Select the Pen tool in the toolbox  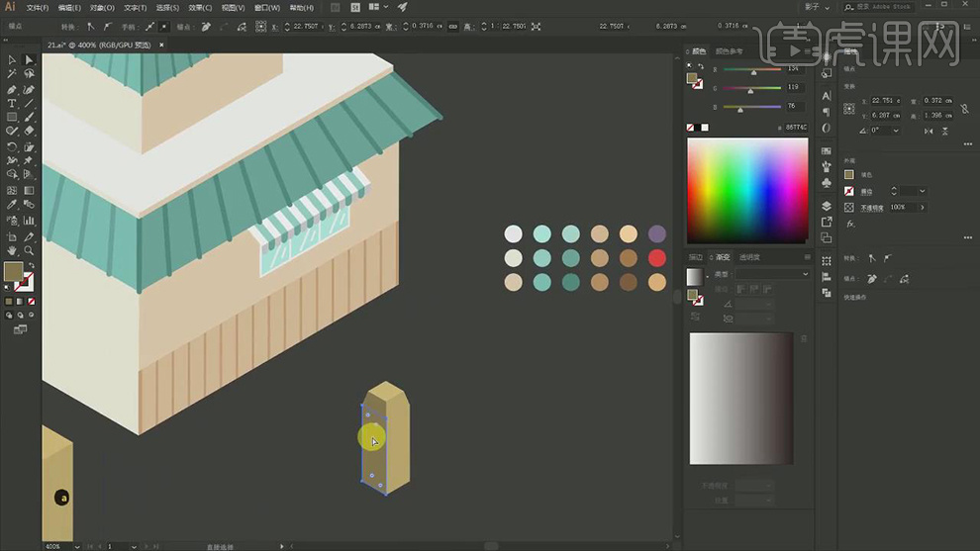tap(12, 89)
